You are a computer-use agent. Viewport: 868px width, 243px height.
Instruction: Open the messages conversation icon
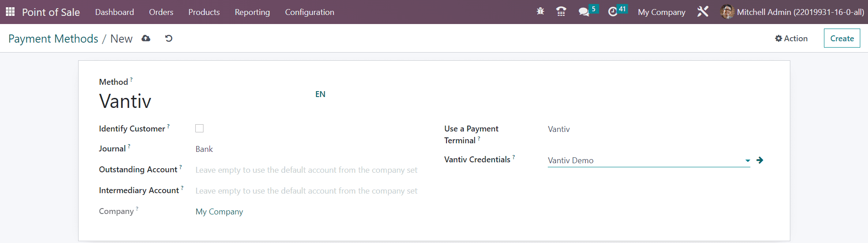coord(584,12)
